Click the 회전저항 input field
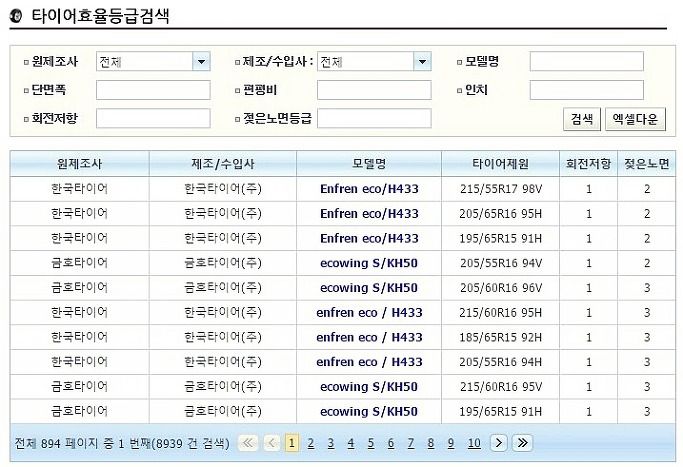Viewport: 683px width, 467px height. click(x=153, y=118)
